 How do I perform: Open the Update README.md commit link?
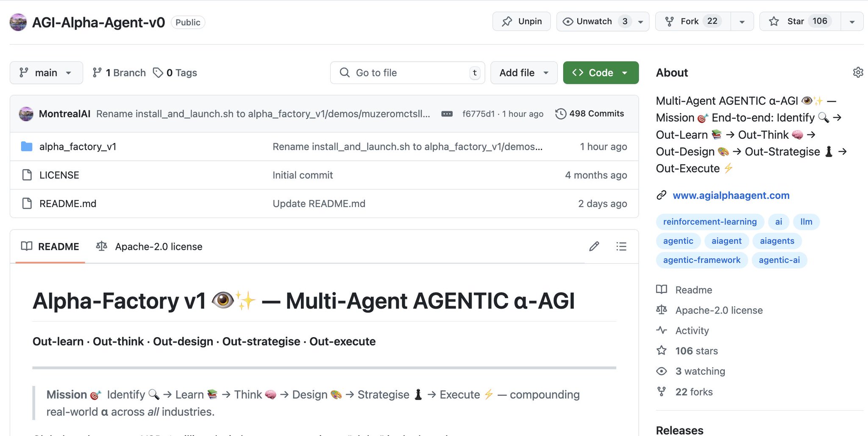click(x=319, y=204)
